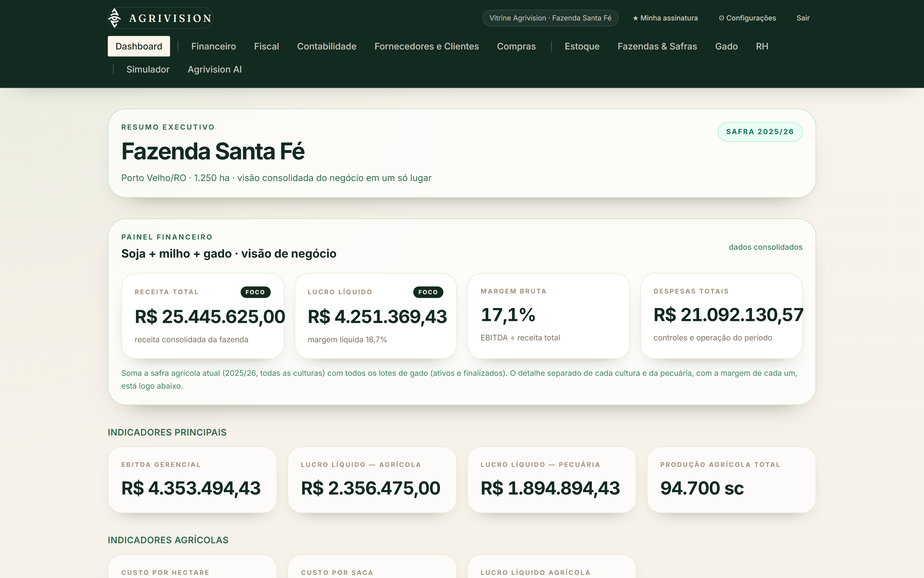Click the dados consolidados label
924x578 pixels.
point(765,247)
